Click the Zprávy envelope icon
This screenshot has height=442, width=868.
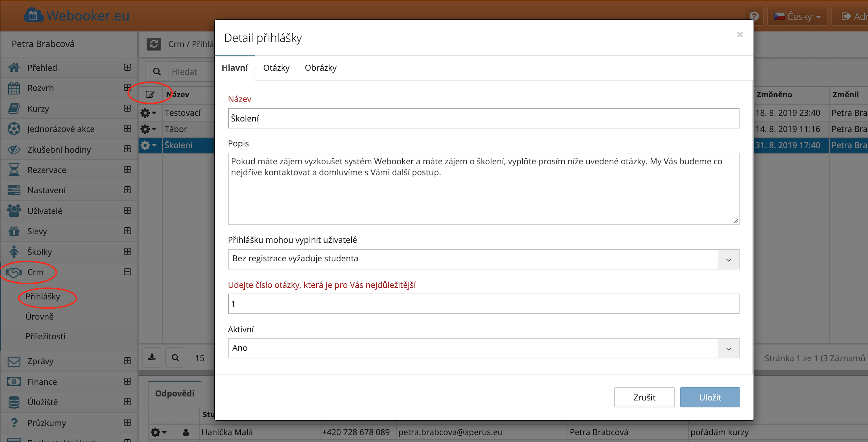click(x=14, y=361)
